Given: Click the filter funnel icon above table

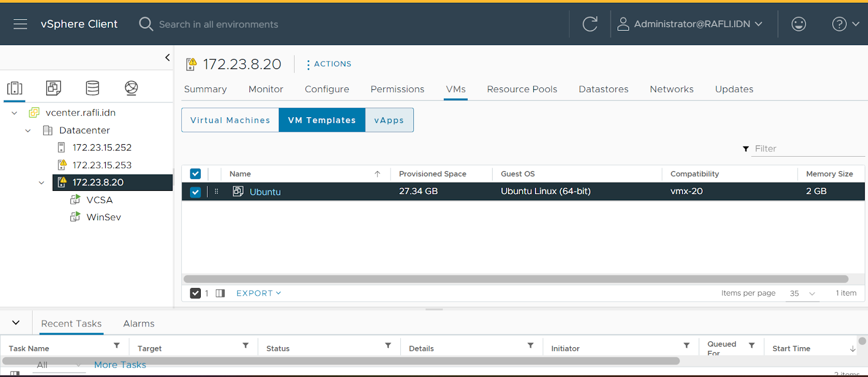Looking at the screenshot, I should click(745, 149).
